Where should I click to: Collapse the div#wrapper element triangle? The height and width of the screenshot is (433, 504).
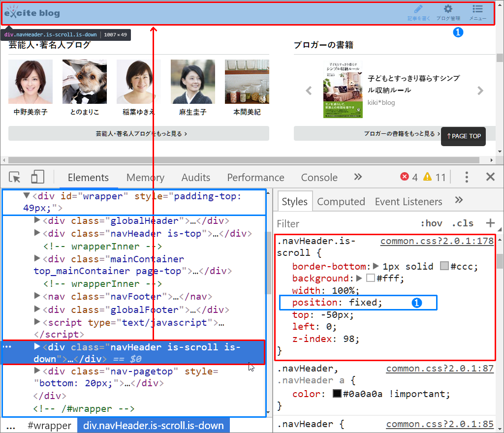point(27,195)
